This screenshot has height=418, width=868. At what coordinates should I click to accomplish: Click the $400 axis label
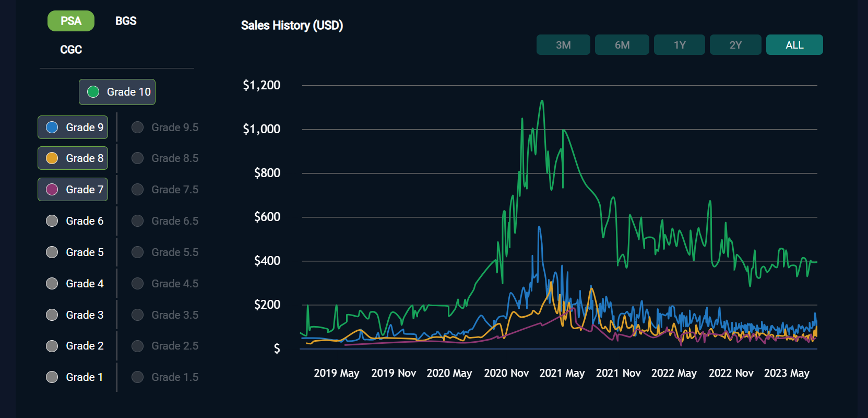click(x=267, y=261)
